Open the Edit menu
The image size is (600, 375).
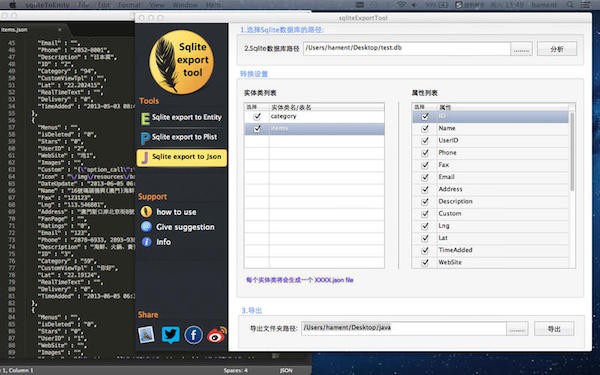click(x=103, y=5)
